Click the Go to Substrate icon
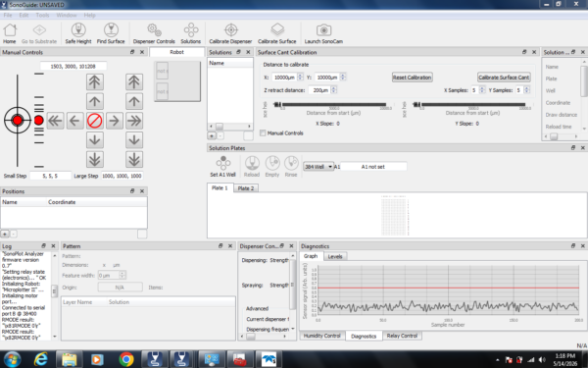 click(39, 33)
